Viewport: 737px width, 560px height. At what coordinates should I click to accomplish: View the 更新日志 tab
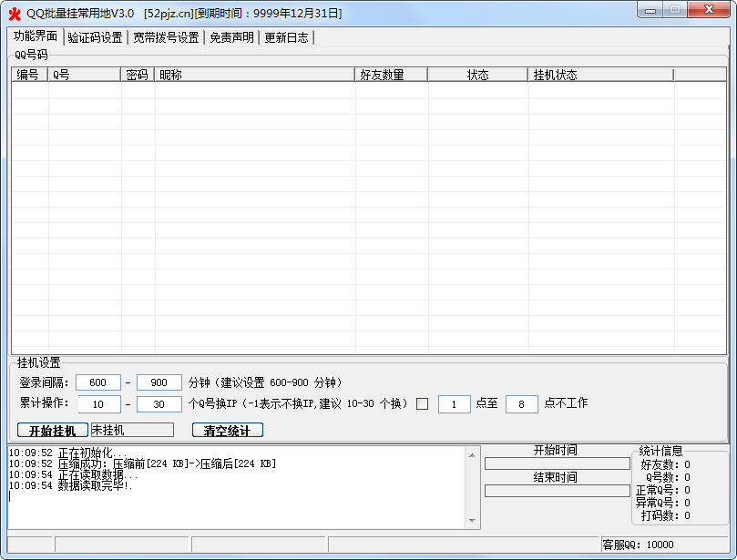pos(287,37)
